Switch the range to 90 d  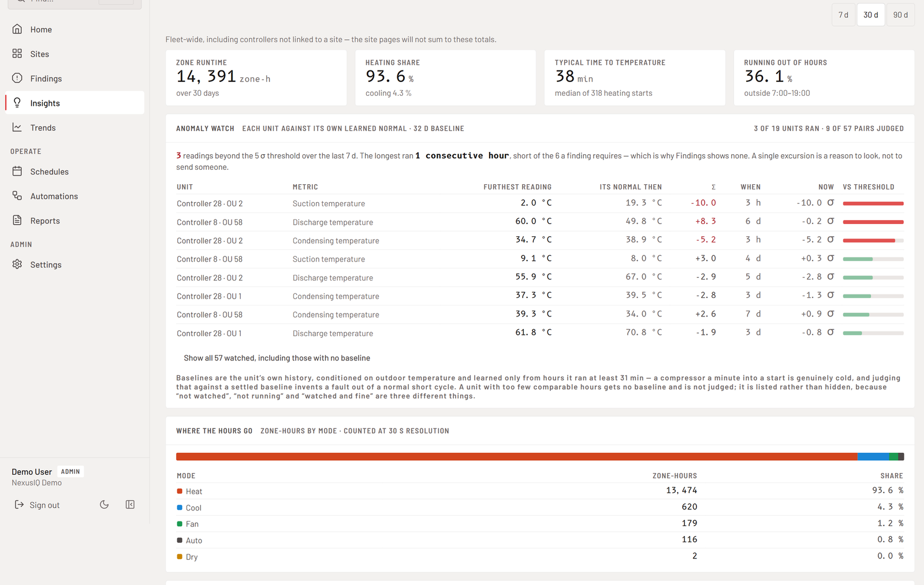(900, 15)
